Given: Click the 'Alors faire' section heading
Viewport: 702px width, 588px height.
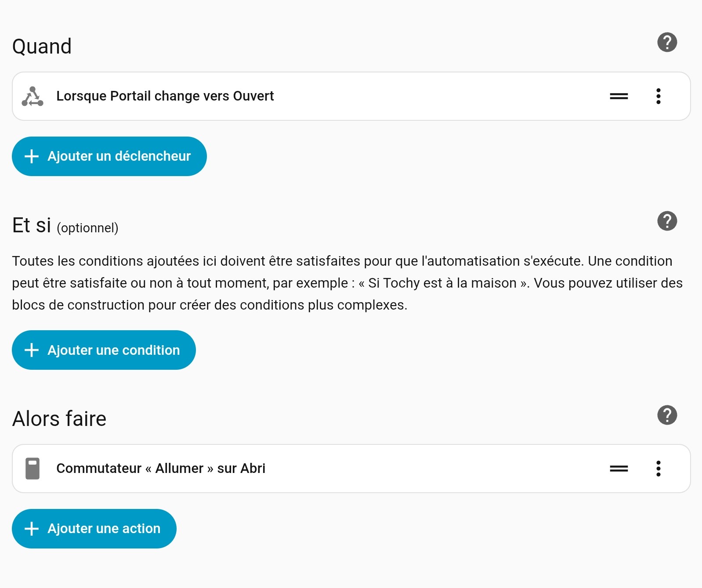Looking at the screenshot, I should point(59,419).
